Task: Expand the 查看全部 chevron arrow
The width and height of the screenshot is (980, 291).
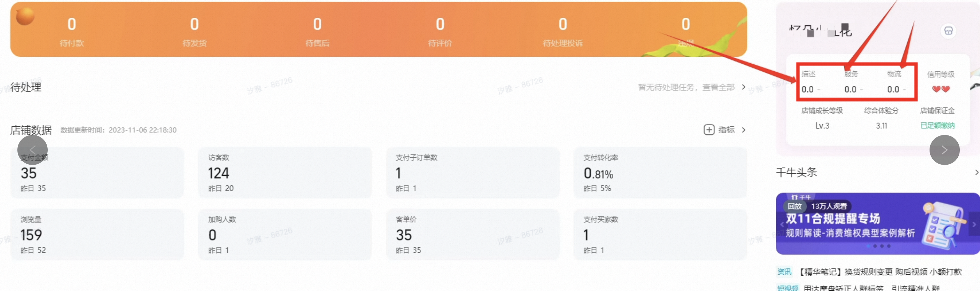Action: click(743, 87)
